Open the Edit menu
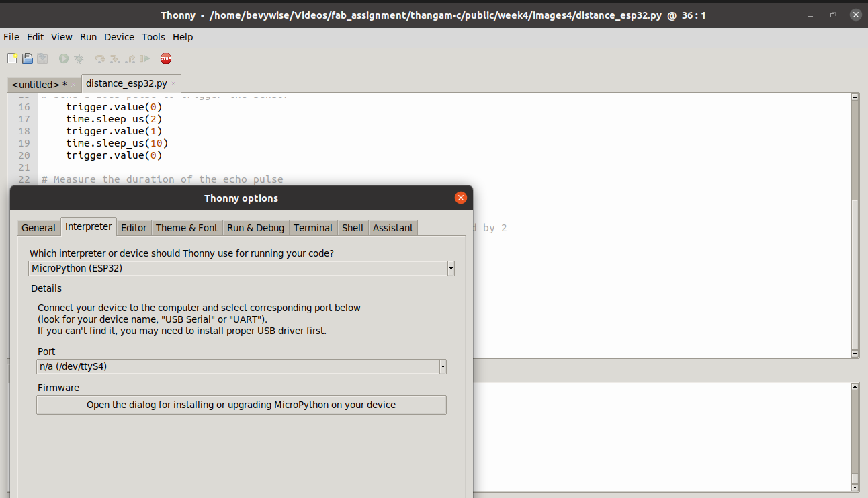Screen dimensions: 868x498 tap(36, 37)
